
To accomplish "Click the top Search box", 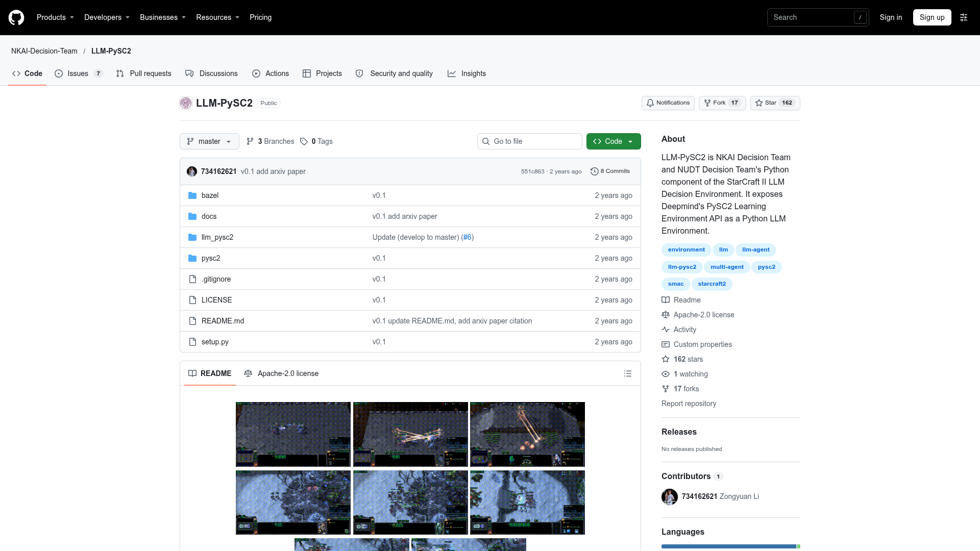I will tap(818, 17).
